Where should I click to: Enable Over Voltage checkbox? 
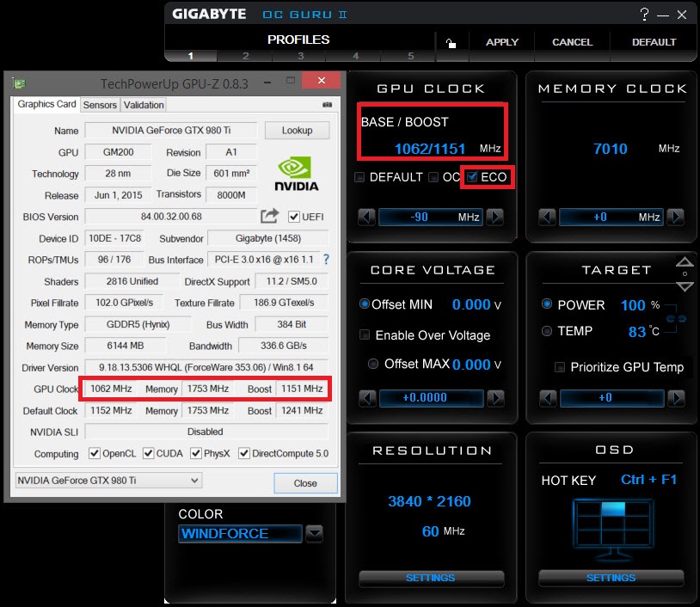click(365, 334)
